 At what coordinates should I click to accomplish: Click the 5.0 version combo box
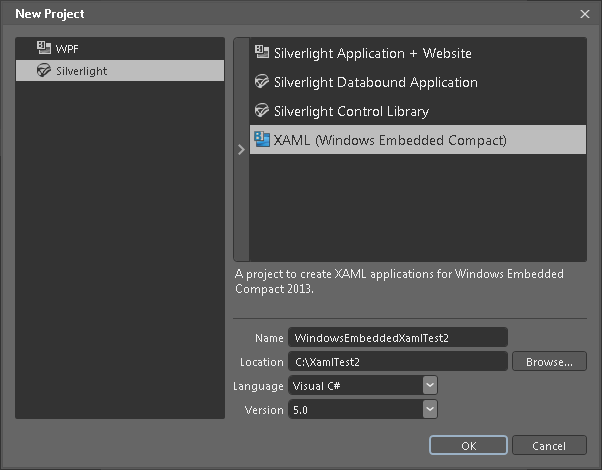362,409
